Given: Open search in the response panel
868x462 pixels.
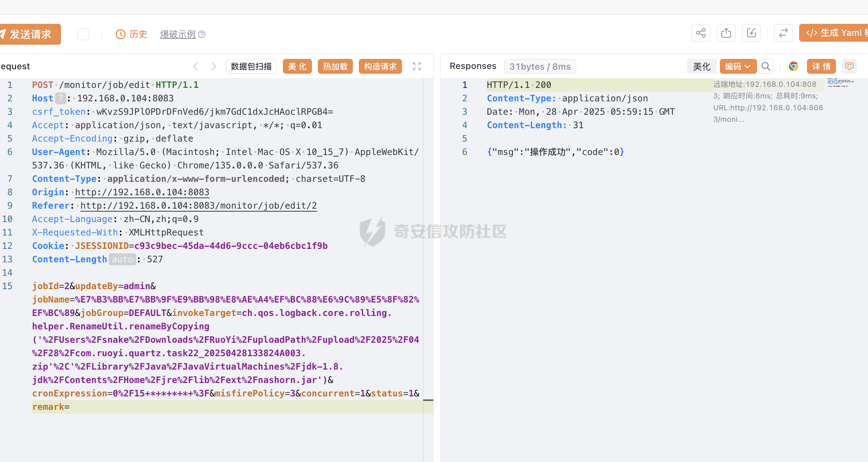Looking at the screenshot, I should click(766, 66).
